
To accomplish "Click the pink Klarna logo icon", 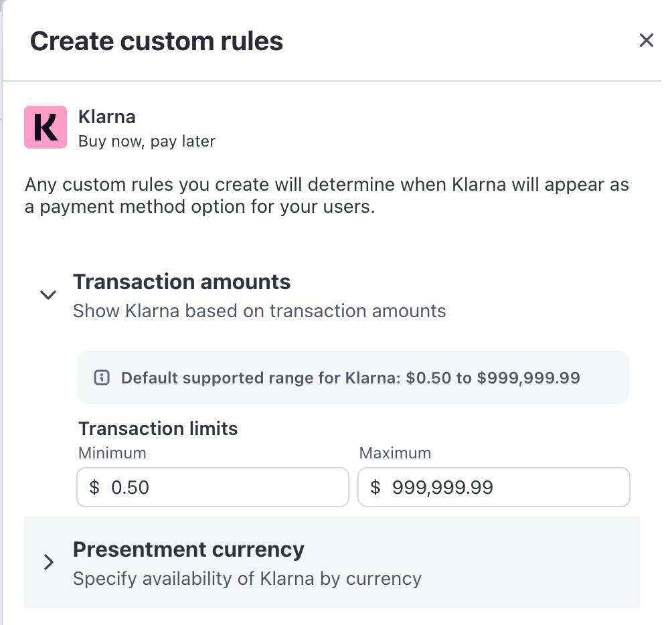I will click(x=46, y=127).
